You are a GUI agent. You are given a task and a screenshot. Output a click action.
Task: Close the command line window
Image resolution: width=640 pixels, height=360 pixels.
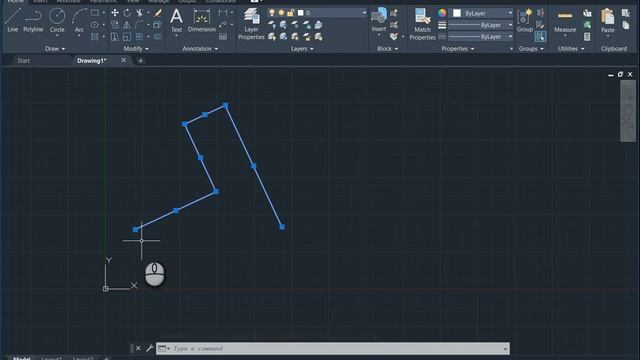(x=138, y=348)
